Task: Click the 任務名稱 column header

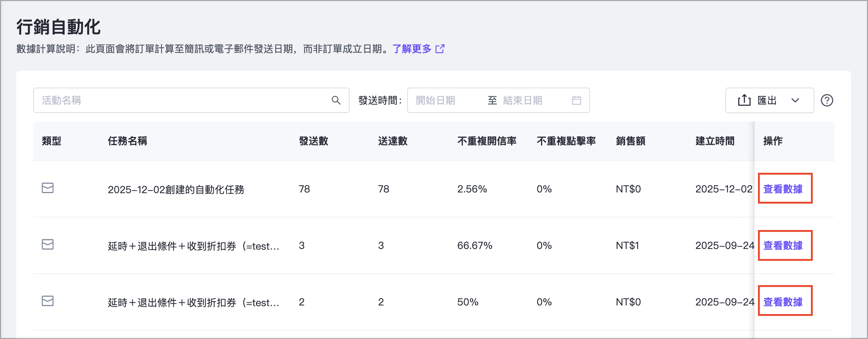Action: pos(127,141)
